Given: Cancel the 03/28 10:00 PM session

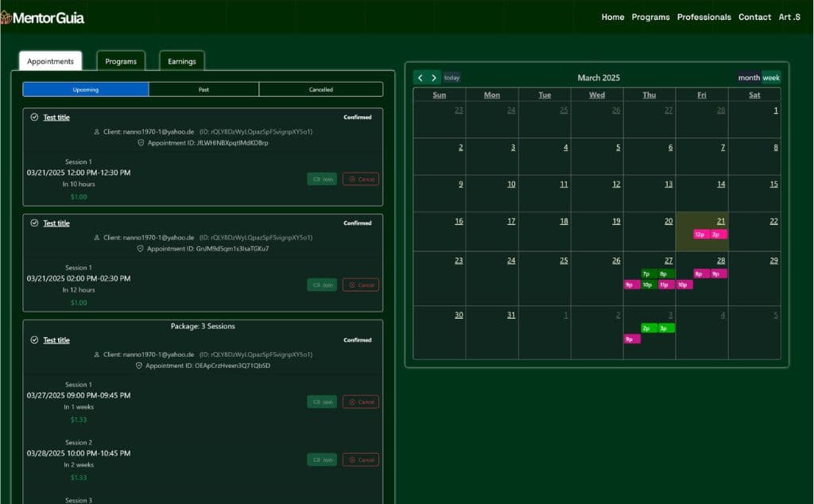Looking at the screenshot, I should [361, 460].
